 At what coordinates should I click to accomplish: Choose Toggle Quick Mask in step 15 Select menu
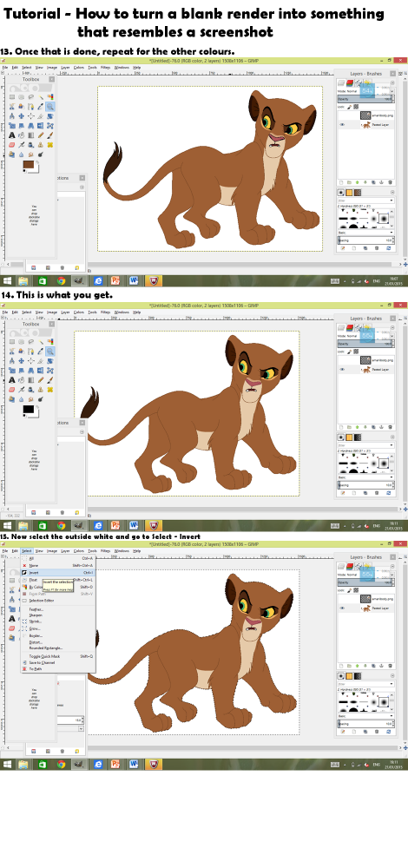point(58,656)
